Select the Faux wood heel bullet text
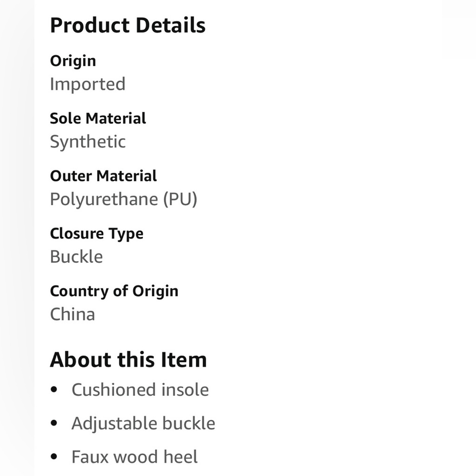 click(135, 457)
